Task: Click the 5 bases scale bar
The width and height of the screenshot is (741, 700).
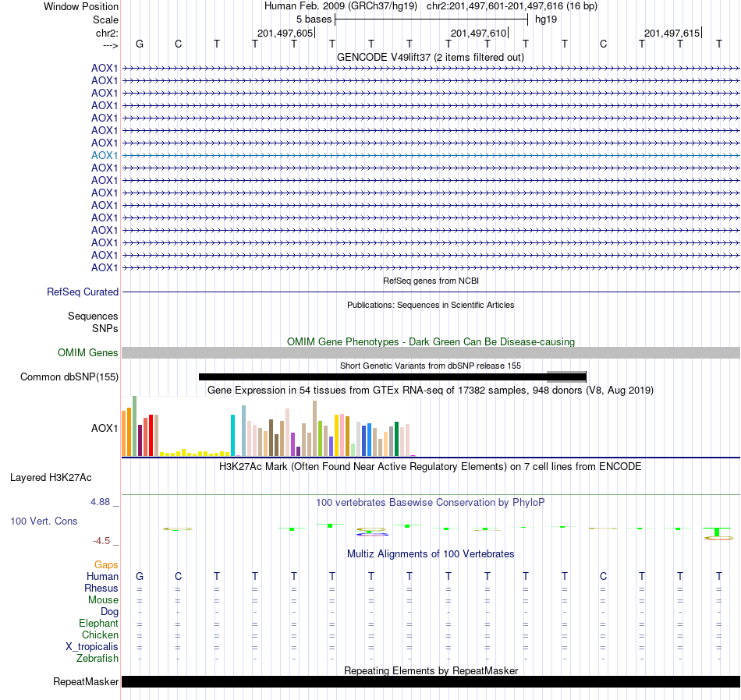Action: pos(431,19)
